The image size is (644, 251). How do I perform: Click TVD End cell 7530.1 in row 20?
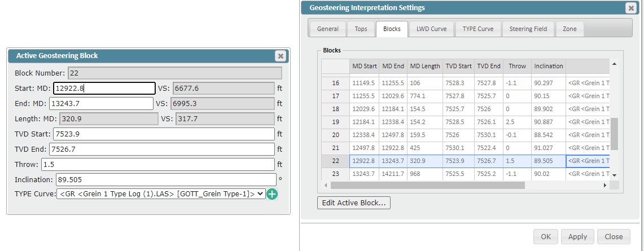(489, 135)
